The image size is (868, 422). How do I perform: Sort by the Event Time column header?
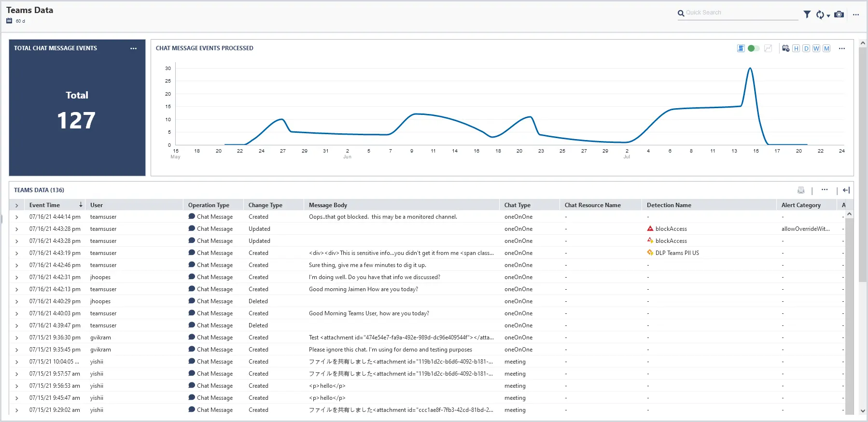tap(44, 205)
